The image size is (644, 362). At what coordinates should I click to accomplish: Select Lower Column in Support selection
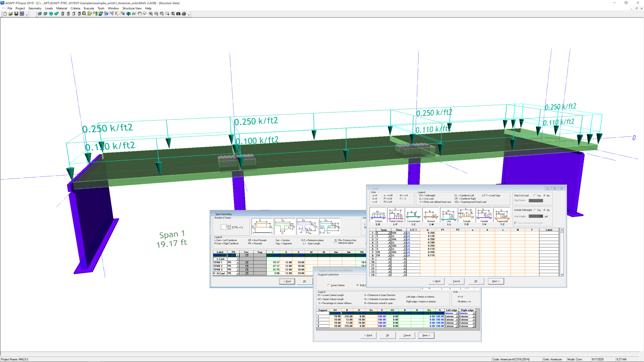(328, 285)
